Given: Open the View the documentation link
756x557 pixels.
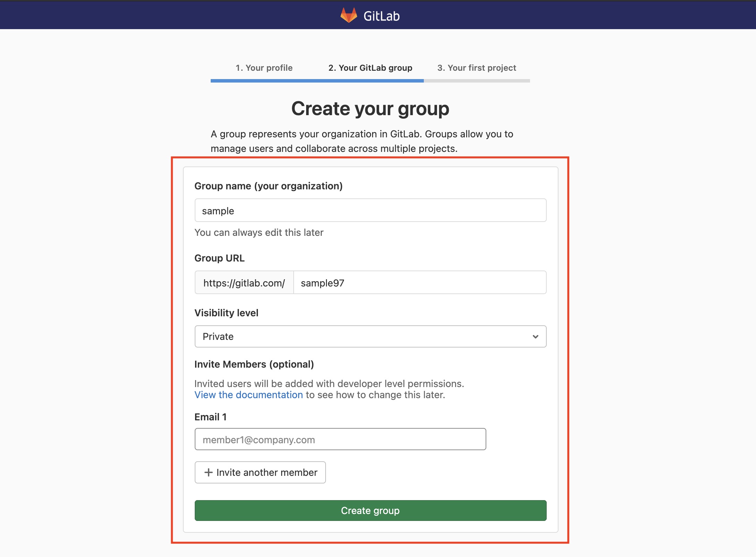Looking at the screenshot, I should [x=249, y=395].
